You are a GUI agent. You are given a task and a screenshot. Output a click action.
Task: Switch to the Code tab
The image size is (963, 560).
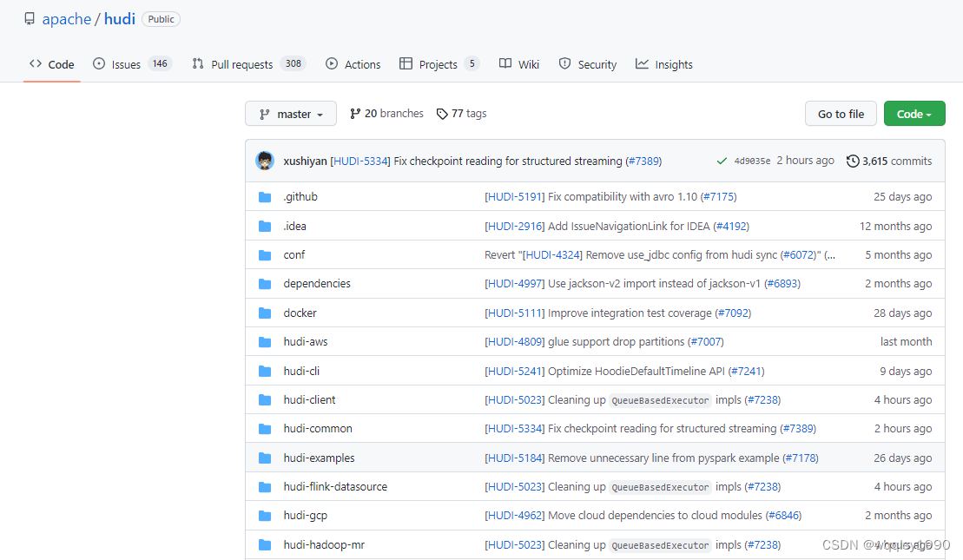click(51, 64)
